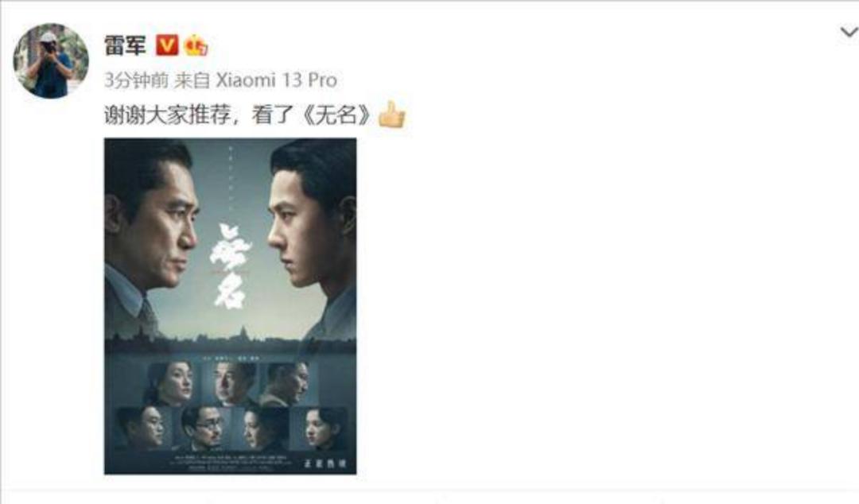Click the city skyline on the poster
Screen dimensions: 859x504
[x=230, y=339]
